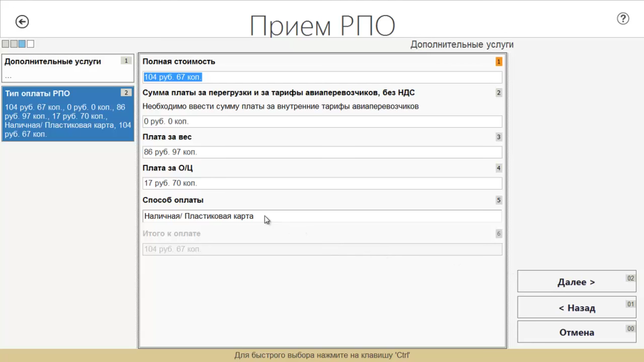644x362 pixels.
Task: Click the orange number 1 badge
Action: point(499,62)
